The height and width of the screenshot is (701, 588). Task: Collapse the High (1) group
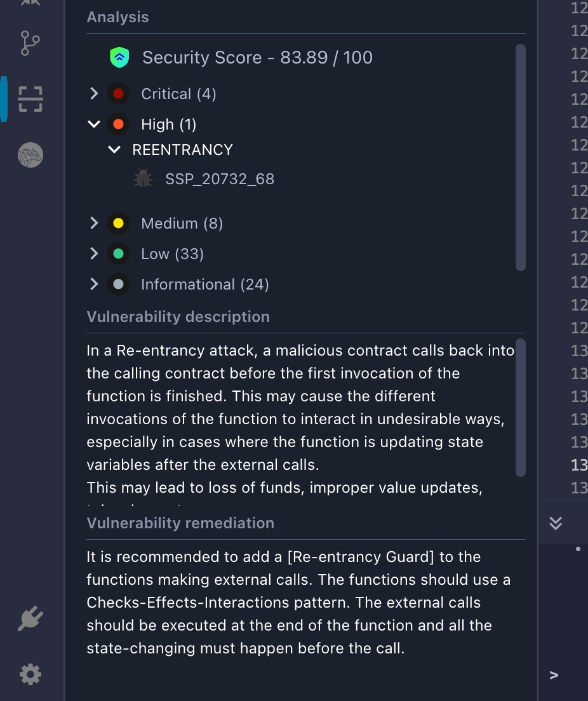[x=94, y=124]
